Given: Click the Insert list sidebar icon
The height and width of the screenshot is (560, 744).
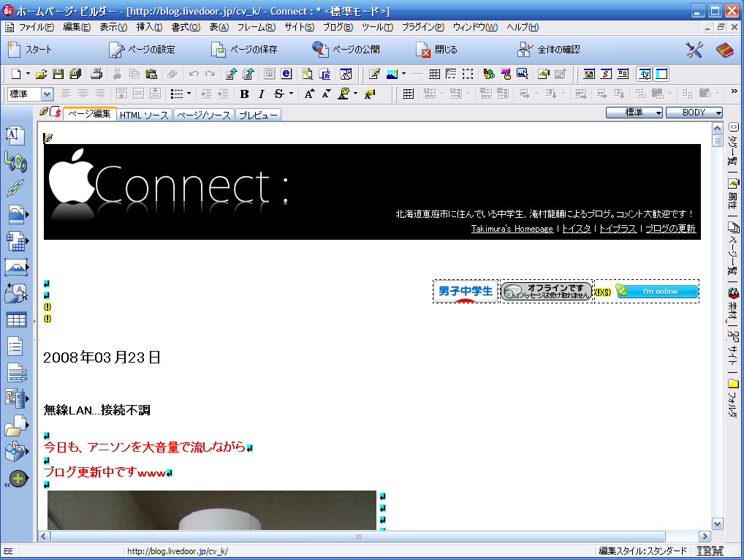Looking at the screenshot, I should [x=15, y=347].
